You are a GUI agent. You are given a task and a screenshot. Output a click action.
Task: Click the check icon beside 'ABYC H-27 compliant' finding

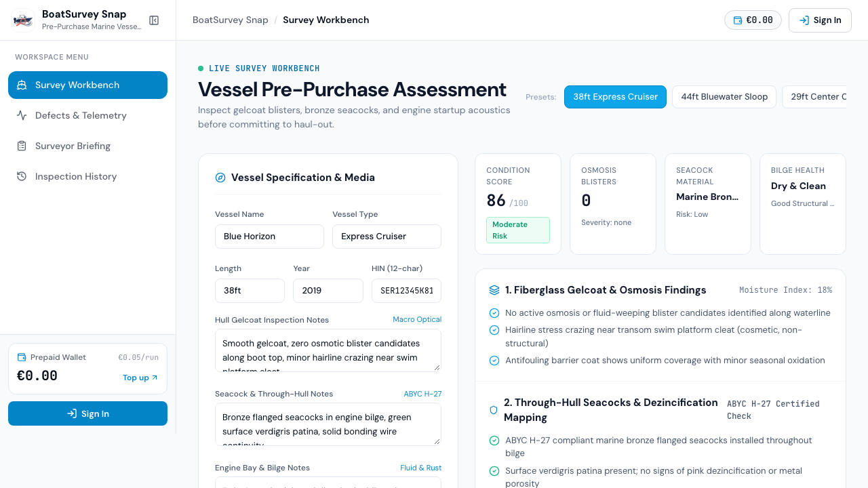point(494,441)
